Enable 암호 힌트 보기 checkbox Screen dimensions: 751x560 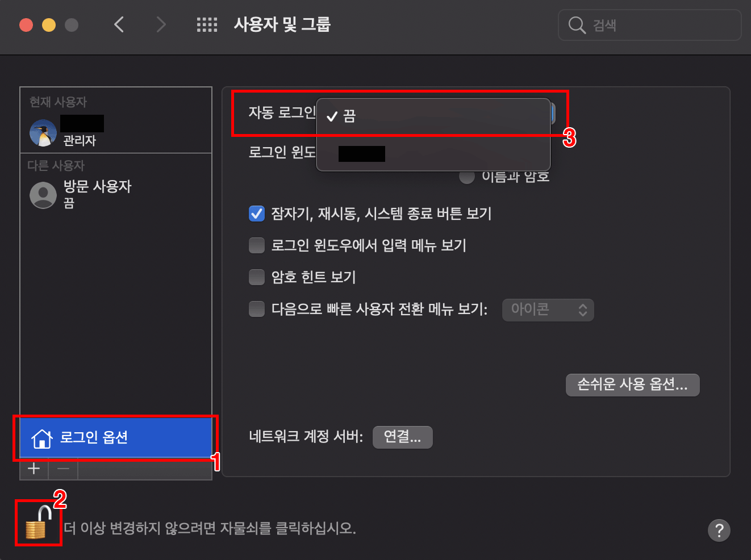257,277
